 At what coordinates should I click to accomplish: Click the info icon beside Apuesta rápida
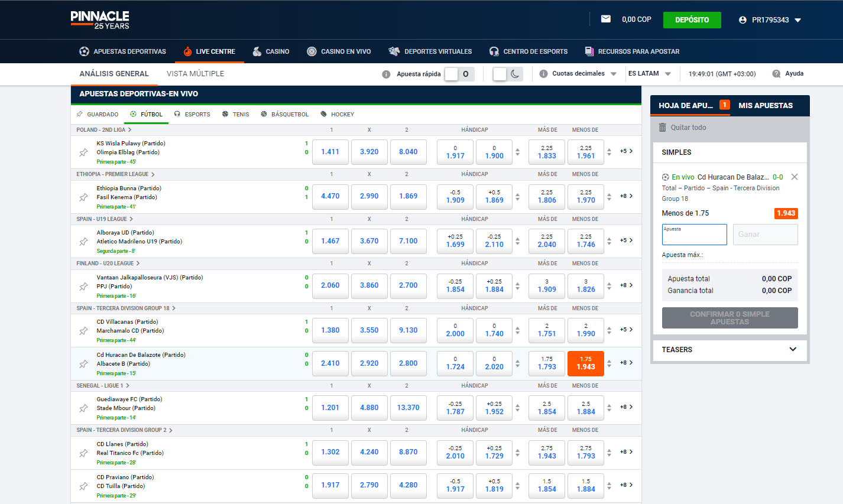[x=386, y=74]
